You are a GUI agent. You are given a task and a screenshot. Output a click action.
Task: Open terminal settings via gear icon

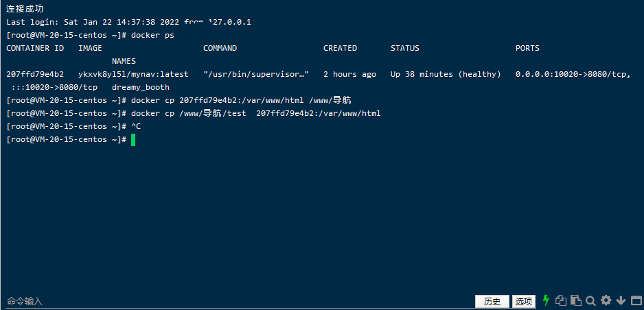pos(606,300)
